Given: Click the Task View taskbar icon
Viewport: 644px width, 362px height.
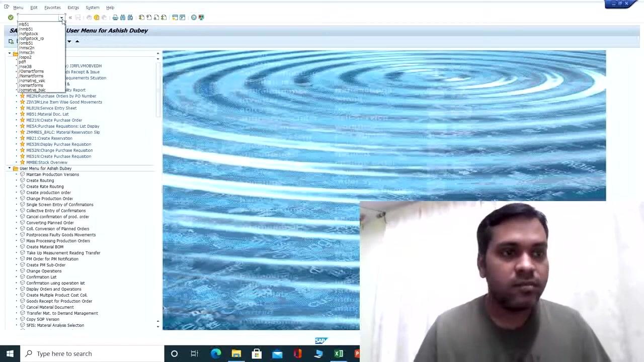Looking at the screenshot, I should pos(194,353).
